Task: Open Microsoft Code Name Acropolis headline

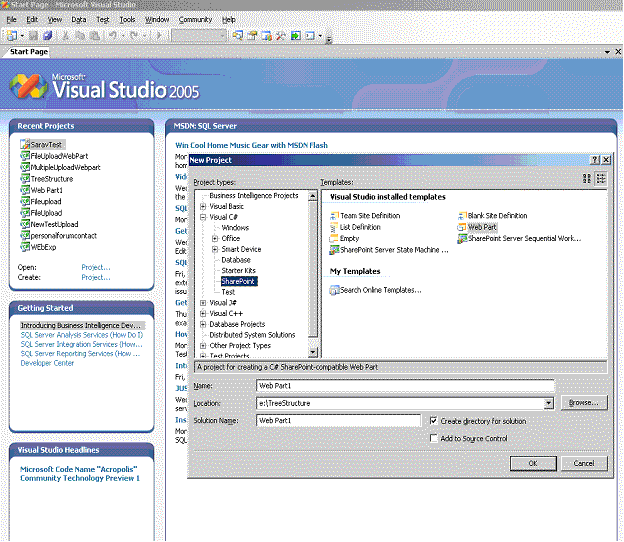Action: (x=80, y=474)
